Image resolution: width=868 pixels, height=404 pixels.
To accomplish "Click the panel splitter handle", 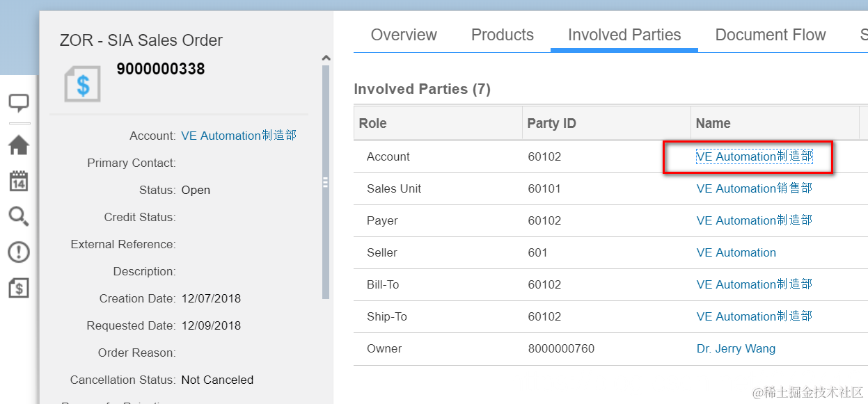I will [325, 182].
